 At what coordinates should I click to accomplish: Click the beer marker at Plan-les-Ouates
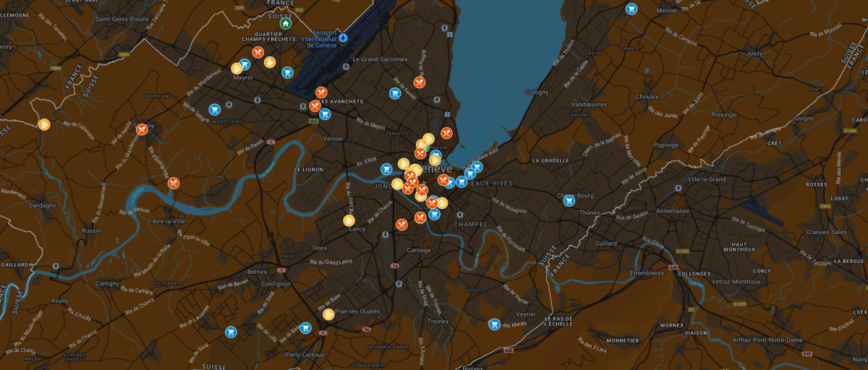328,314
